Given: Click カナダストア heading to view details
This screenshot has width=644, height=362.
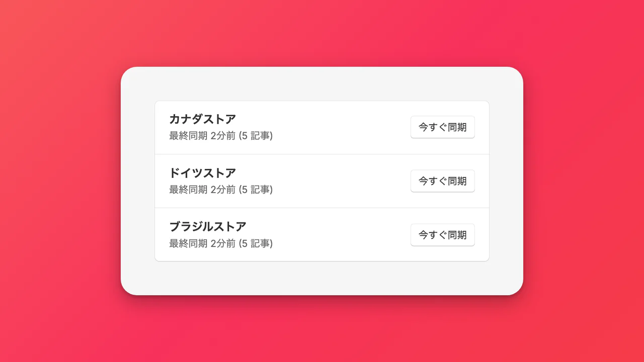Looking at the screenshot, I should coord(201,119).
